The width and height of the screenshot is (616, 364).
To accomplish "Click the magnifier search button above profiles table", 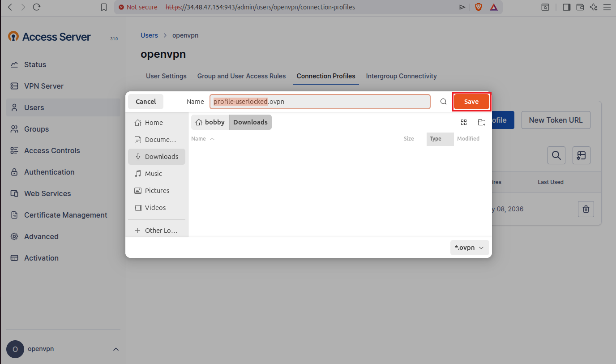I will tap(556, 155).
